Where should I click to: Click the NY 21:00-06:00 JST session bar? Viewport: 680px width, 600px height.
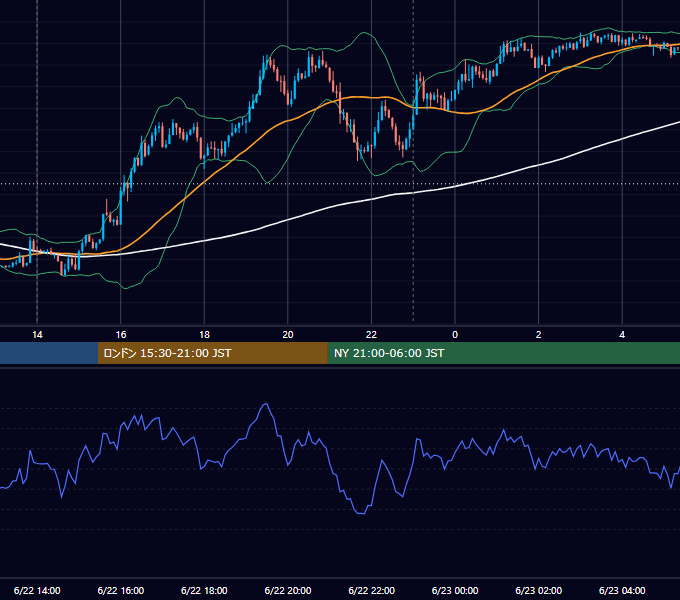click(503, 353)
